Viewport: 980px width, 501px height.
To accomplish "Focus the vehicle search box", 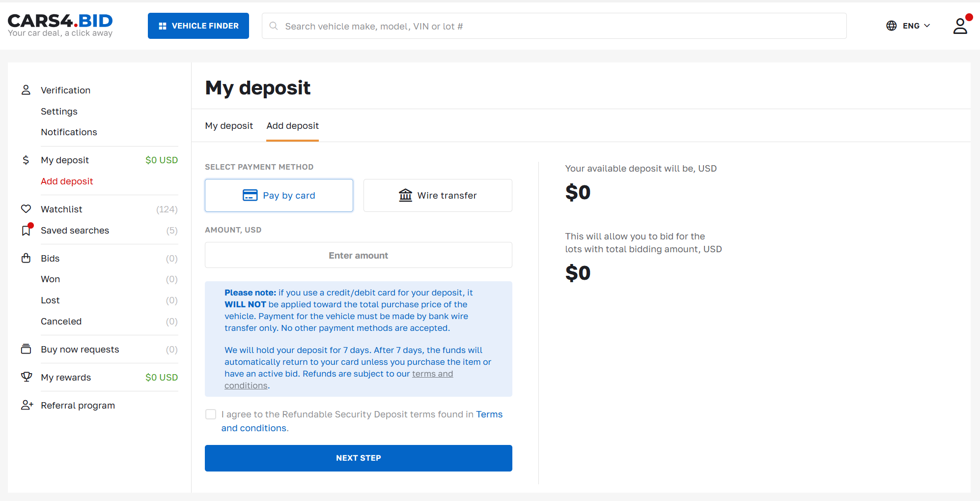I will (554, 26).
